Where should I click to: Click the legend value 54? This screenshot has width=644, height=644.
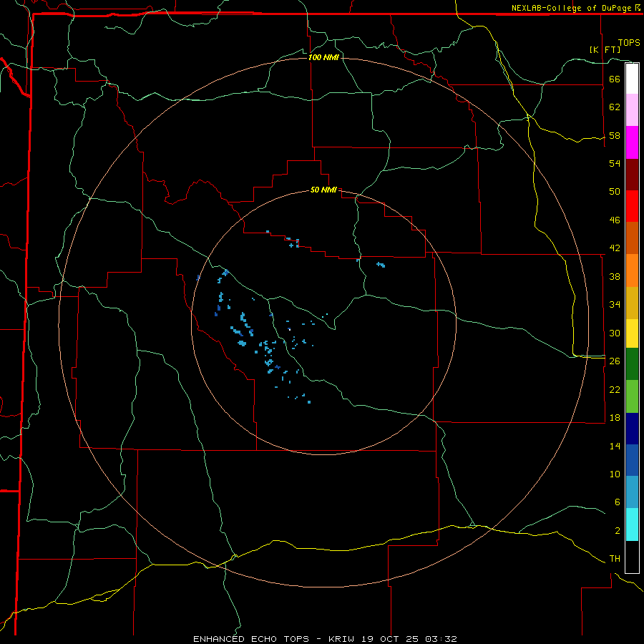coord(615,163)
